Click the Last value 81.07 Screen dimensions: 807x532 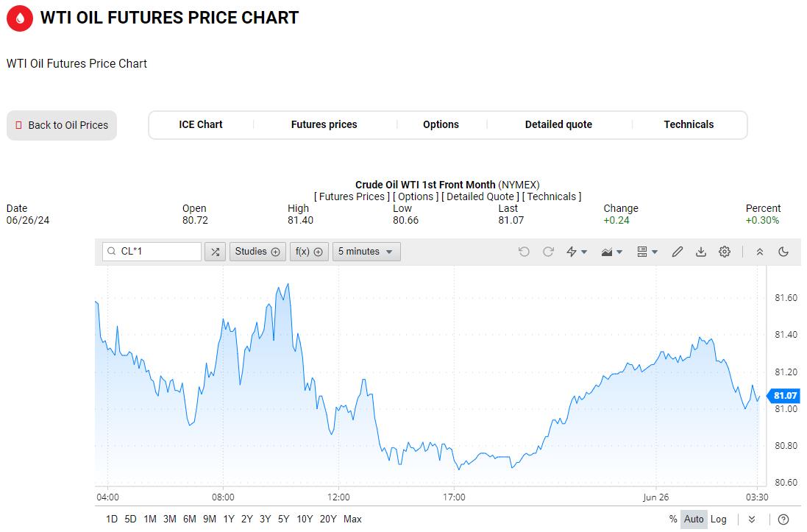[511, 221]
